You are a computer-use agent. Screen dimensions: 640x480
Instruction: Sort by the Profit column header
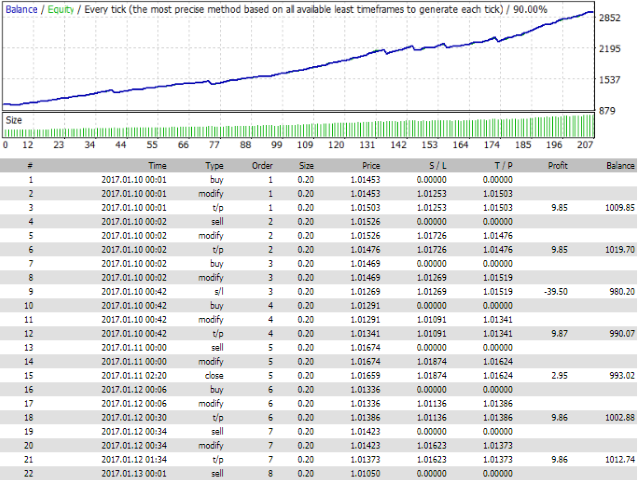click(x=557, y=166)
